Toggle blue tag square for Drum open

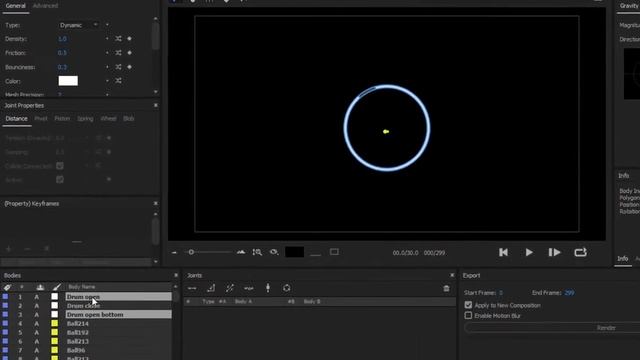5,297
